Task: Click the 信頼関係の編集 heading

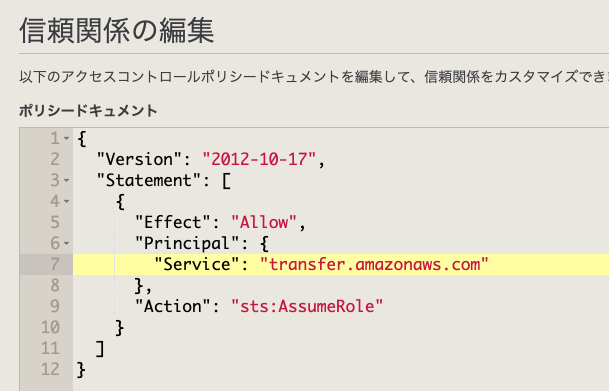Action: pos(117,30)
